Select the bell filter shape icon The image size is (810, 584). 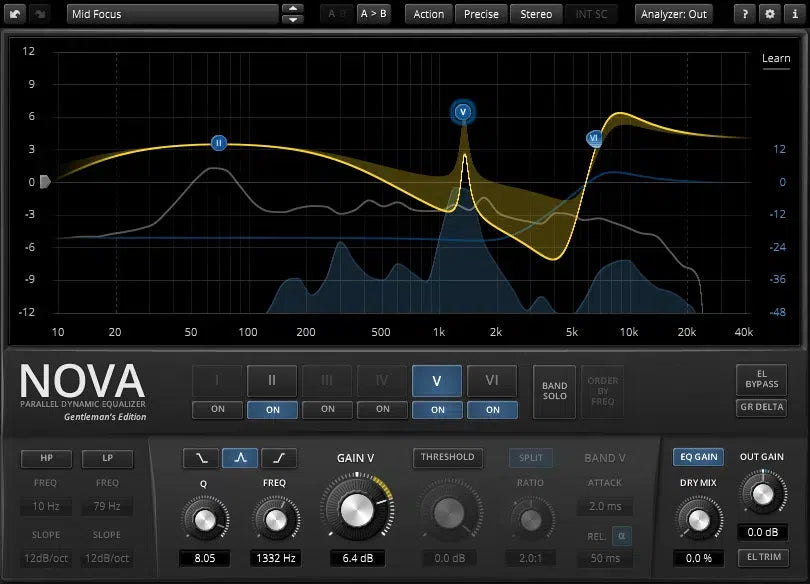[x=240, y=458]
